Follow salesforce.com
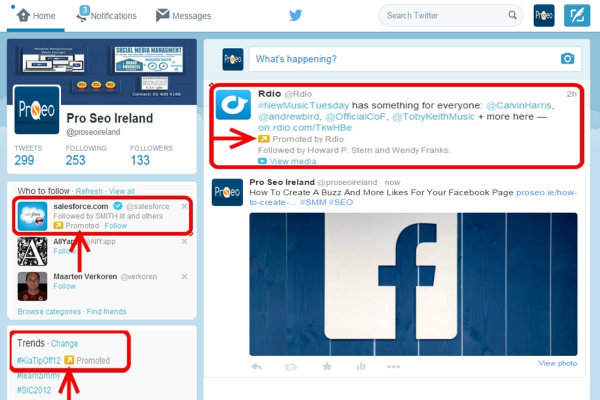The width and height of the screenshot is (600, 400). coord(116,226)
